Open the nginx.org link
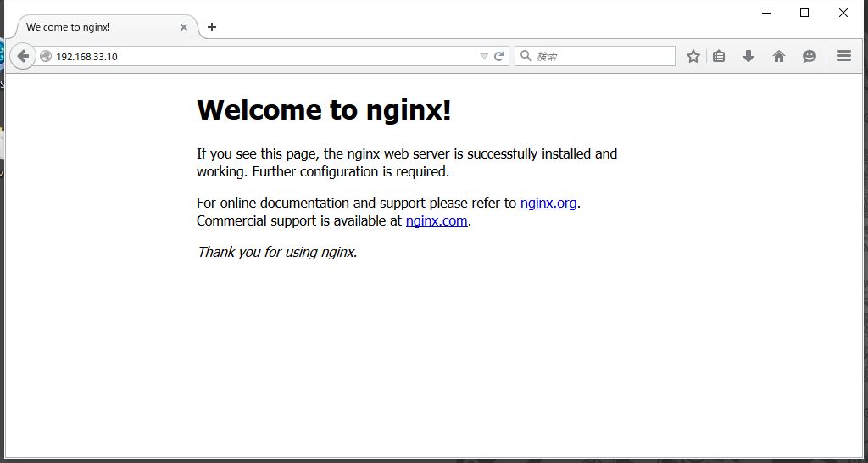The width and height of the screenshot is (868, 463). (548, 204)
